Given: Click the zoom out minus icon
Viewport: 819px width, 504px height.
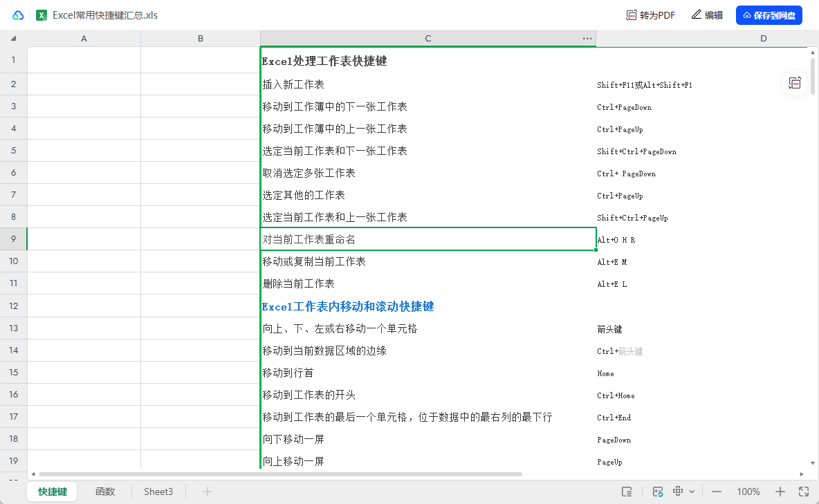Looking at the screenshot, I should coord(717,492).
